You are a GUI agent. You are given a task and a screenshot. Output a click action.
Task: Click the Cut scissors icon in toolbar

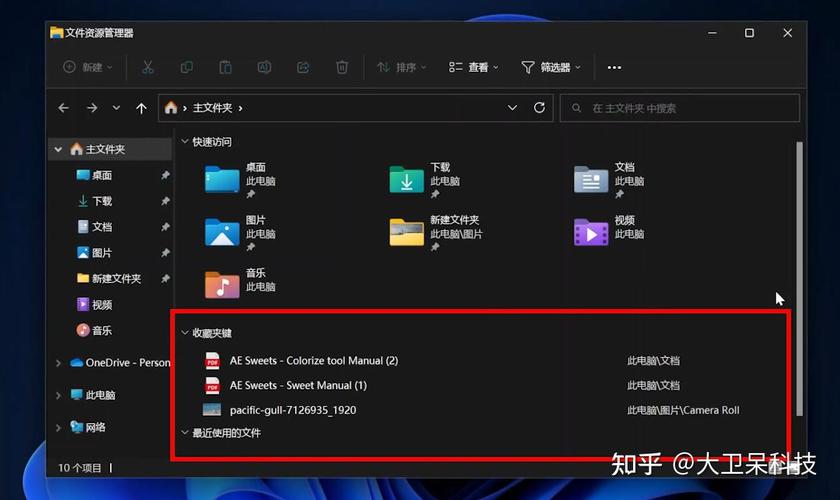(x=147, y=67)
